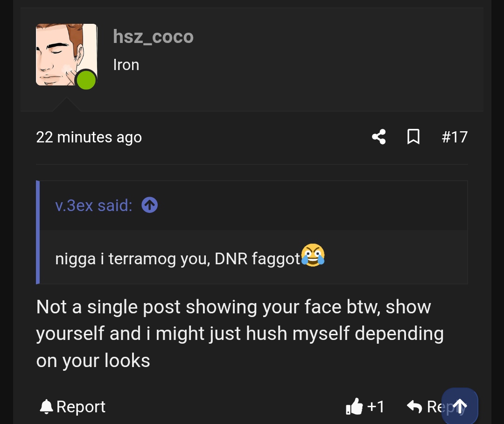The image size is (504, 424).
Task: Click the crying-laughing emoji in the quote
Action: (313, 256)
